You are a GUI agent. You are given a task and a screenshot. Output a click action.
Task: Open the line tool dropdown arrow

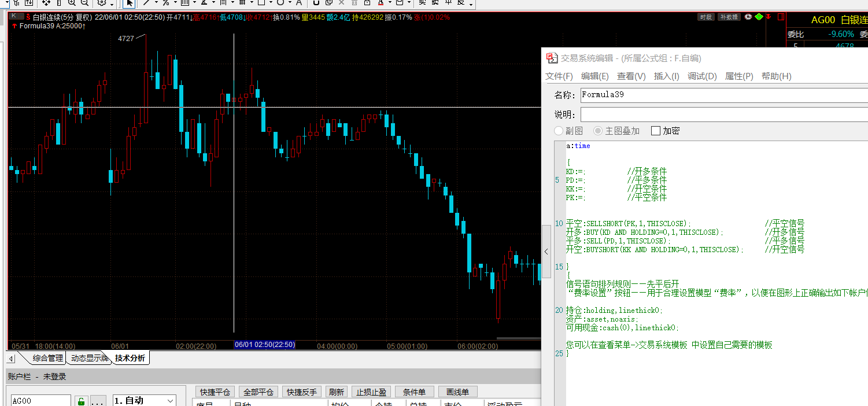[156, 3]
